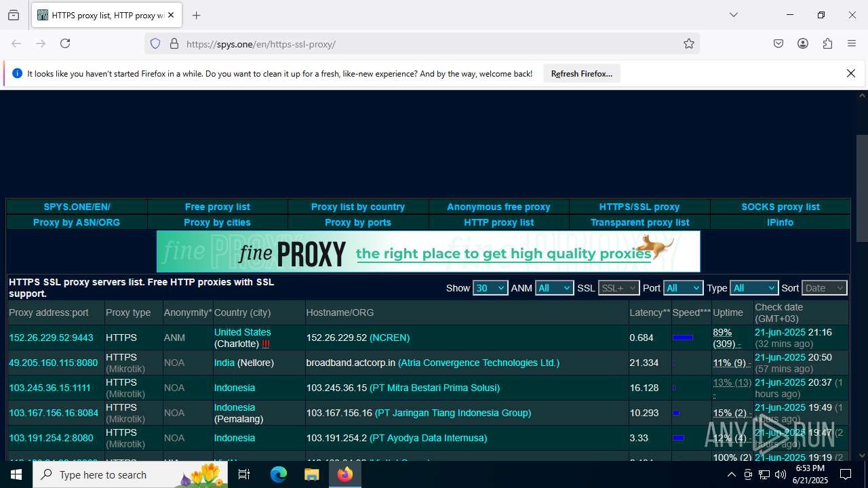The image size is (868, 488).
Task: Reload the current page
Action: [x=65, y=43]
